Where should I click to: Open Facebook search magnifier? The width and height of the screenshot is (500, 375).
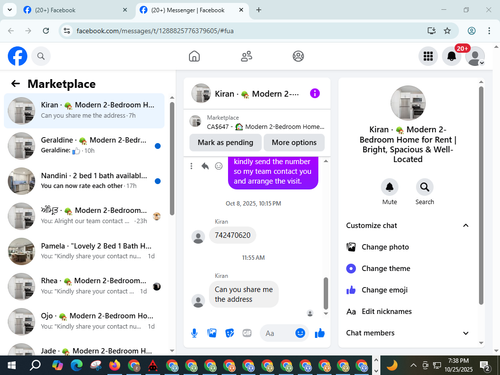pos(41,56)
